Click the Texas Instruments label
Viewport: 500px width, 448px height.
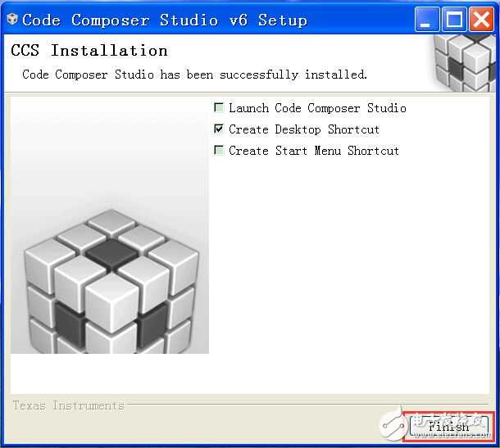pyautogui.click(x=68, y=405)
